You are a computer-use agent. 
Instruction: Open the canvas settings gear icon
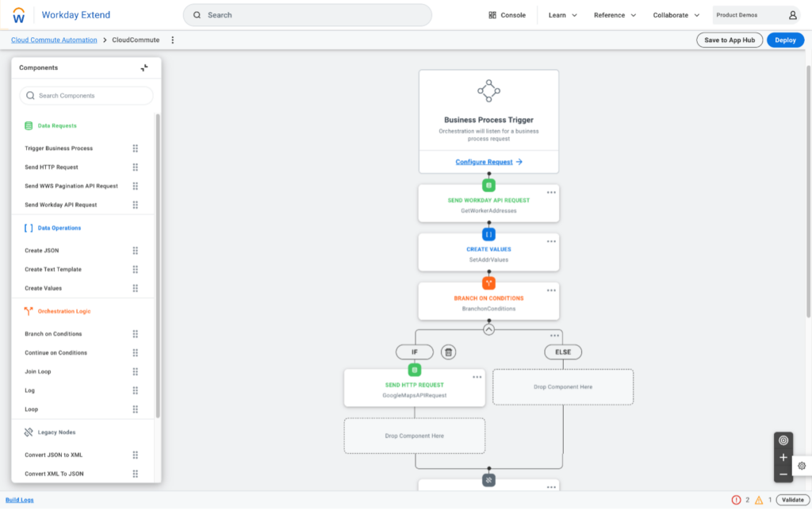tap(802, 466)
